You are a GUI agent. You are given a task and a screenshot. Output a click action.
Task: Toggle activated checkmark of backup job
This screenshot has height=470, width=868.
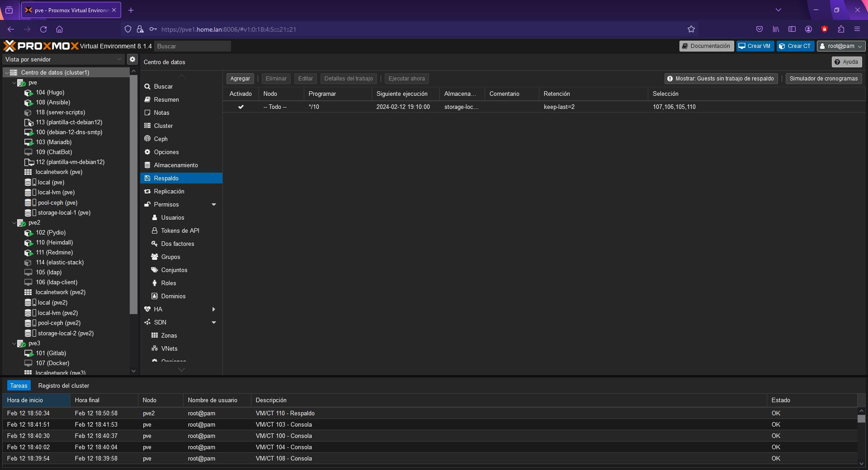[241, 107]
